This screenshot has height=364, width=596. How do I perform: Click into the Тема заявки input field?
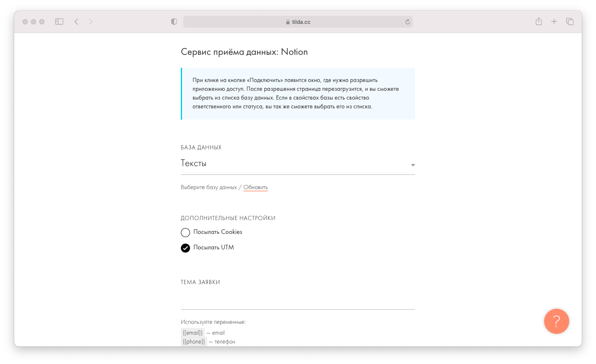click(298, 300)
